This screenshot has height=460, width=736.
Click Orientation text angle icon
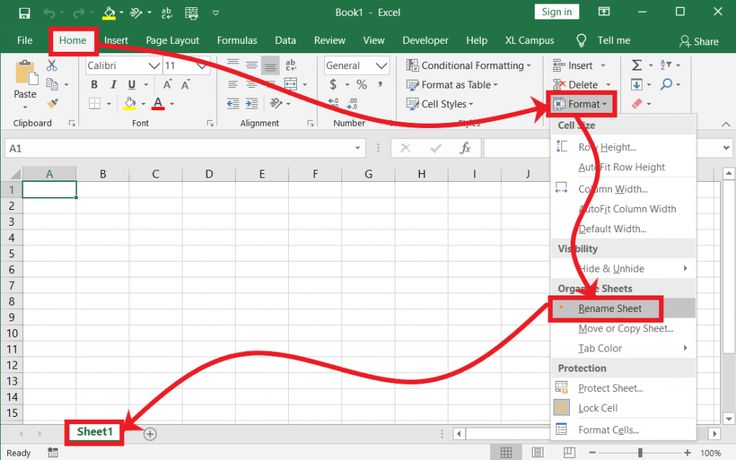(x=276, y=103)
